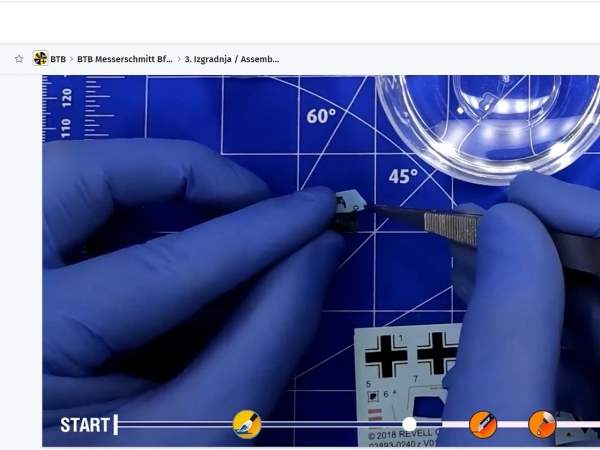Click the START label on the timeline
This screenshot has height=450, width=600.
pos(85,425)
